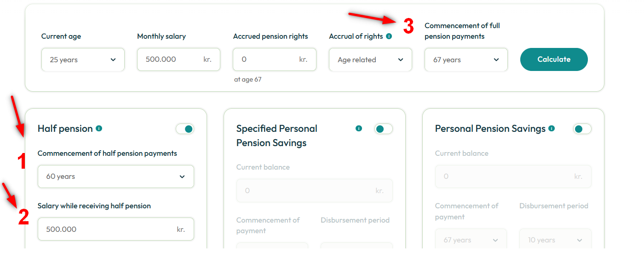Toggle the Half pension switch
The height and width of the screenshot is (259, 644).
[x=185, y=129]
